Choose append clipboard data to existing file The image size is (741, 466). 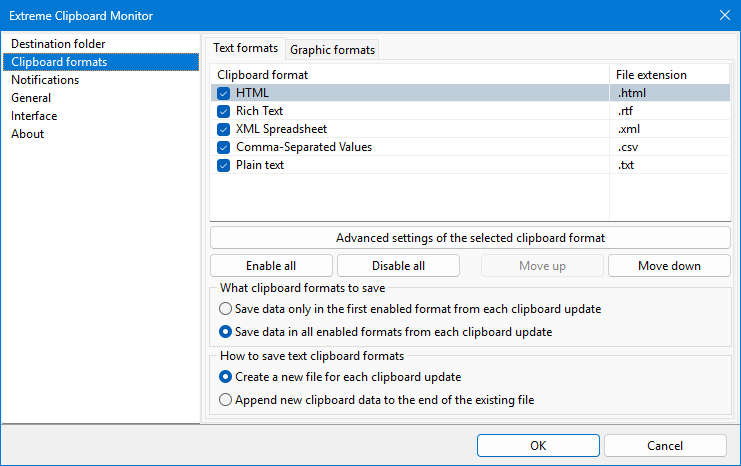point(377,400)
